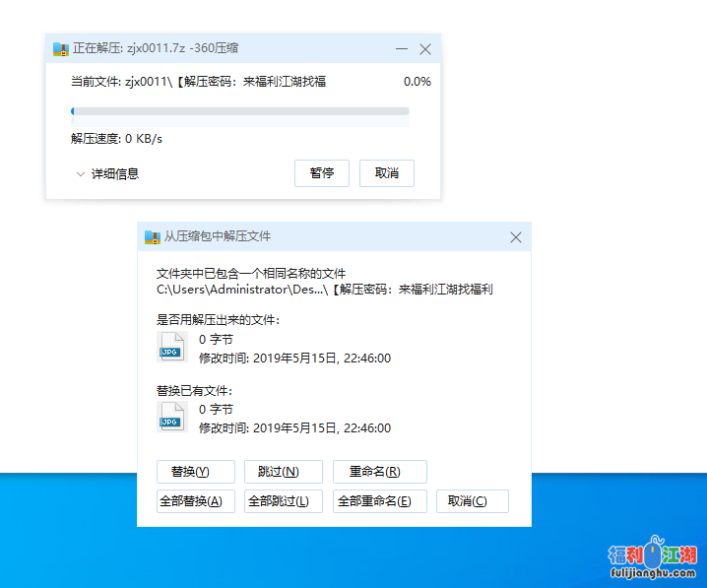707x588 pixels.
Task: Rename all with 全部重命名(E)
Action: (x=379, y=501)
